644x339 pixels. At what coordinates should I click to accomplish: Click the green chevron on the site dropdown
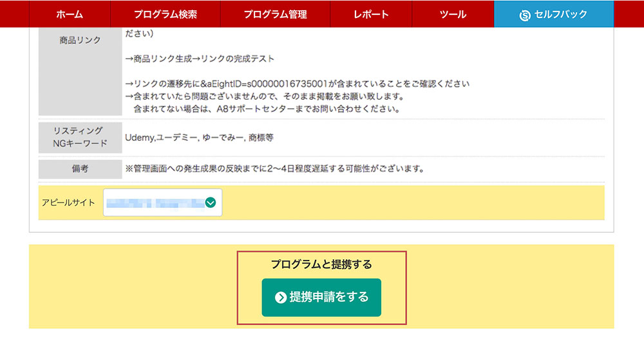pyautogui.click(x=211, y=203)
